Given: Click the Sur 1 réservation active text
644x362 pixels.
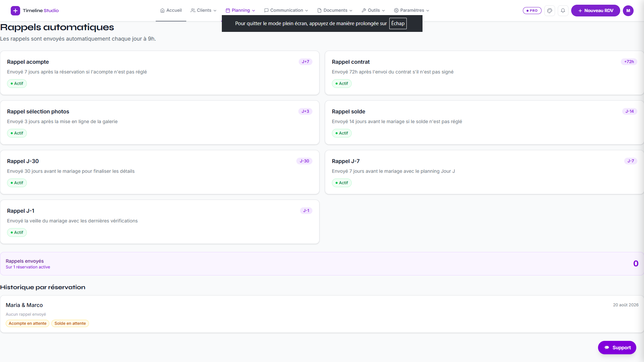Looking at the screenshot, I should [x=28, y=267].
